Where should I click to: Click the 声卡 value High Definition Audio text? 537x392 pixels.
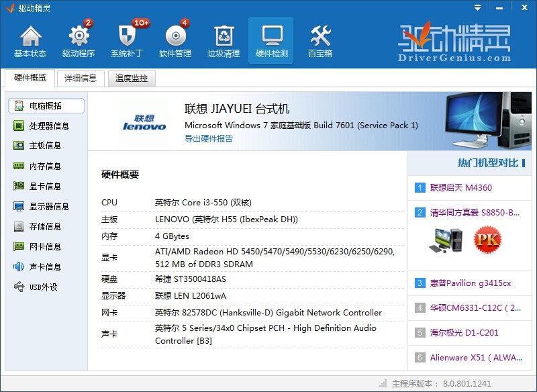(265, 334)
